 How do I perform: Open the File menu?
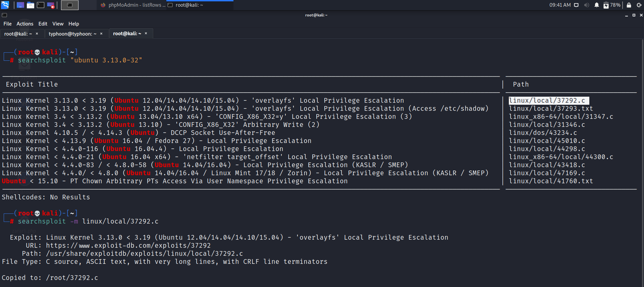click(7, 24)
